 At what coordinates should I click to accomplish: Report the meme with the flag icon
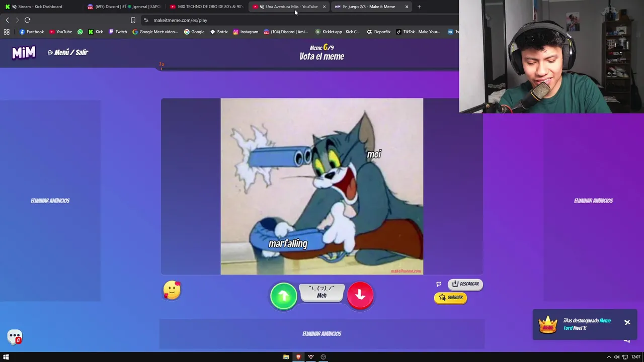point(439,284)
